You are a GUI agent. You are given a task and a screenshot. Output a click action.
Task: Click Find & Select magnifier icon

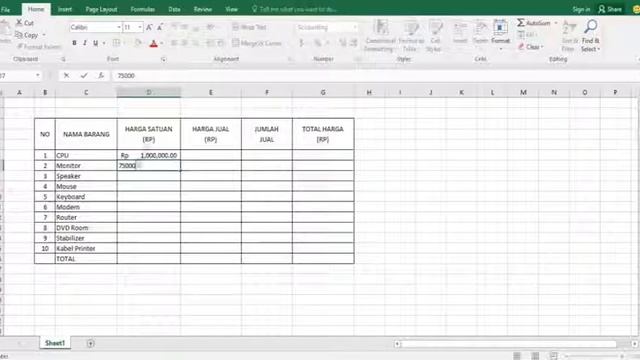tap(591, 27)
